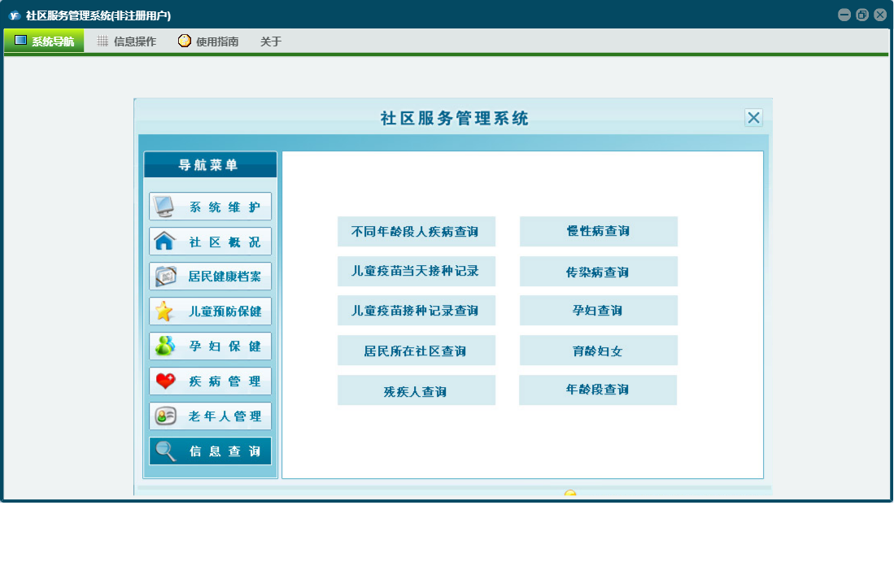Screen dimensions: 894x588
Task: Click the 残疾人查询 button
Action: (416, 390)
